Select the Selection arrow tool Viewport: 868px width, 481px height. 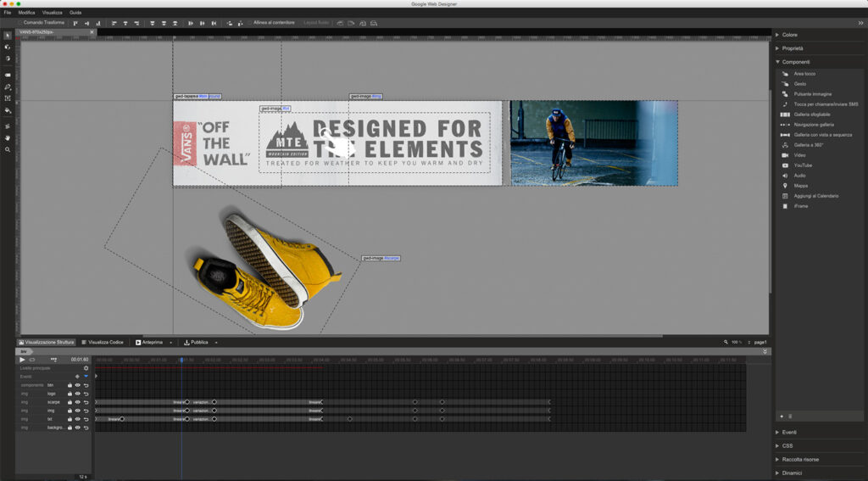click(x=7, y=36)
